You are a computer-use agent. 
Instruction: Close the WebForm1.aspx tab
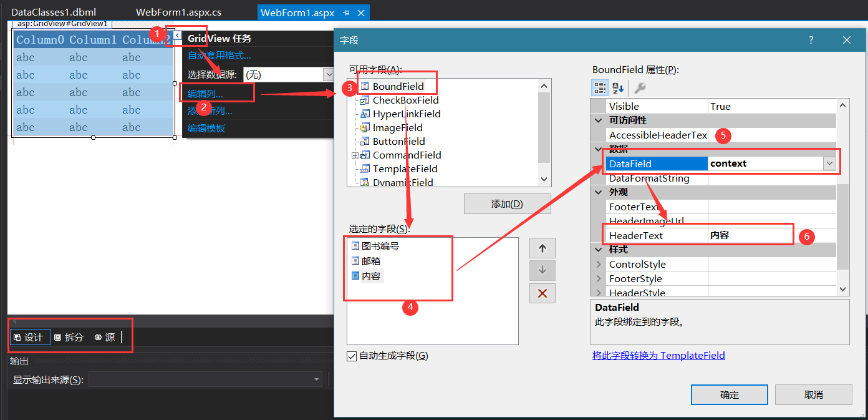(360, 12)
